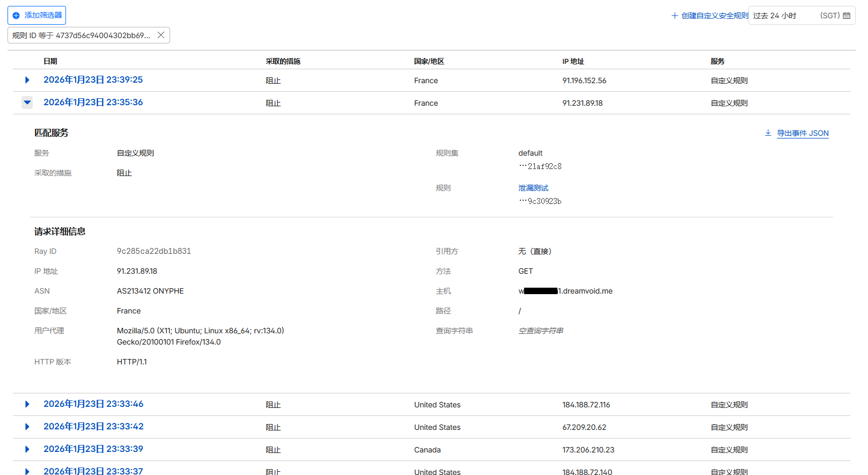Remove the rule ID filter chip
Image resolution: width=868 pixels, height=475 pixels.
(160, 35)
